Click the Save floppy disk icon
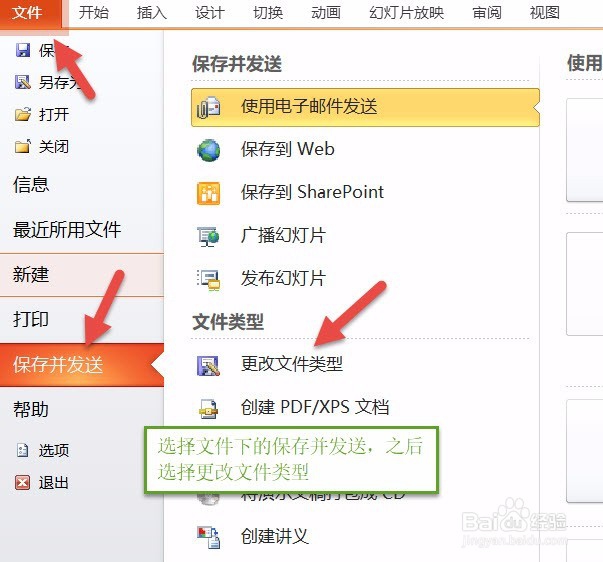The height and width of the screenshot is (562, 603). tap(23, 50)
